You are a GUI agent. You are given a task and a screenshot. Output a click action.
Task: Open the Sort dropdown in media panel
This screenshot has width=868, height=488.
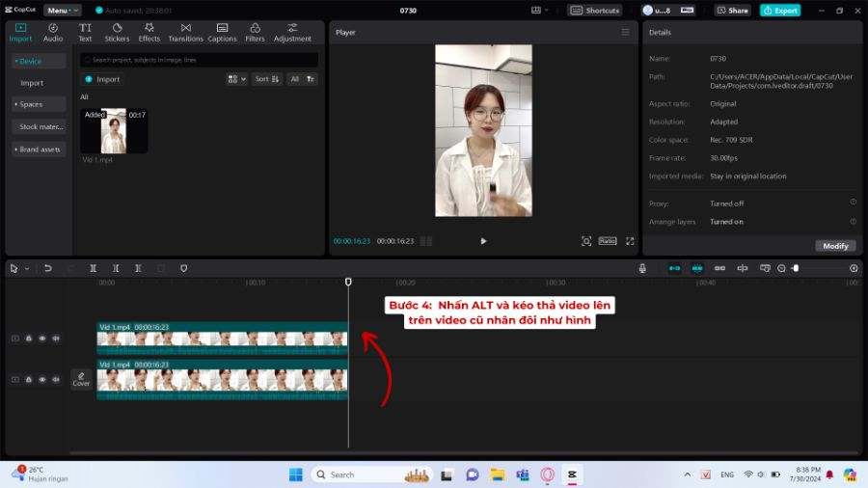(x=267, y=79)
